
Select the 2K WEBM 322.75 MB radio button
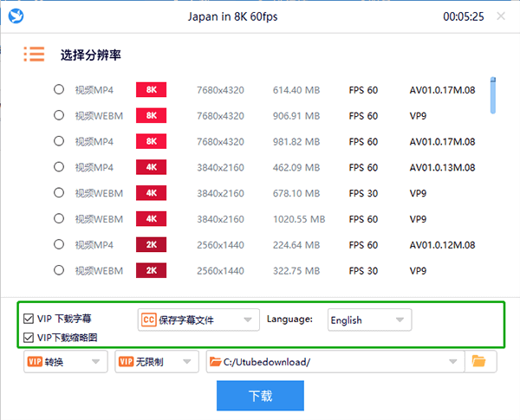[59, 270]
